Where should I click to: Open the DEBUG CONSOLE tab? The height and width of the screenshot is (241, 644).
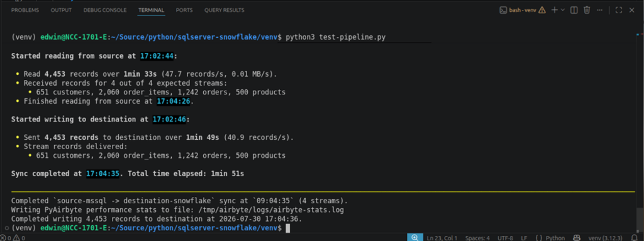pos(105,10)
